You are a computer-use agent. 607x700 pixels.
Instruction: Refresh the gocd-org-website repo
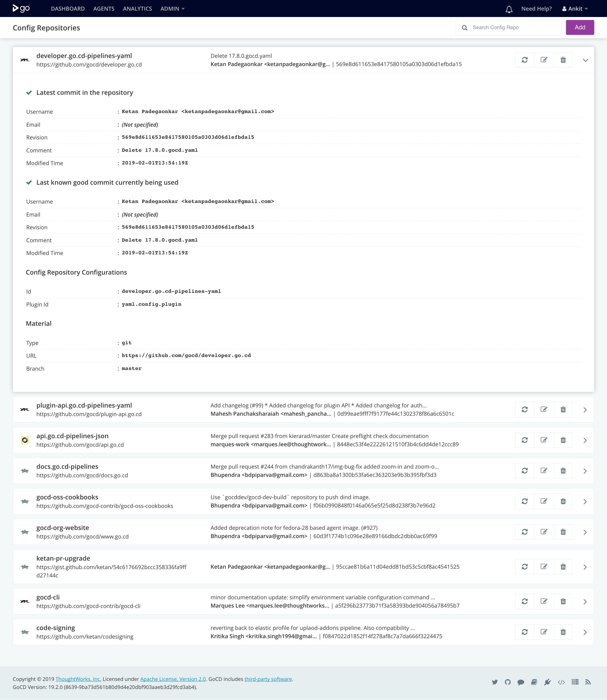(525, 532)
